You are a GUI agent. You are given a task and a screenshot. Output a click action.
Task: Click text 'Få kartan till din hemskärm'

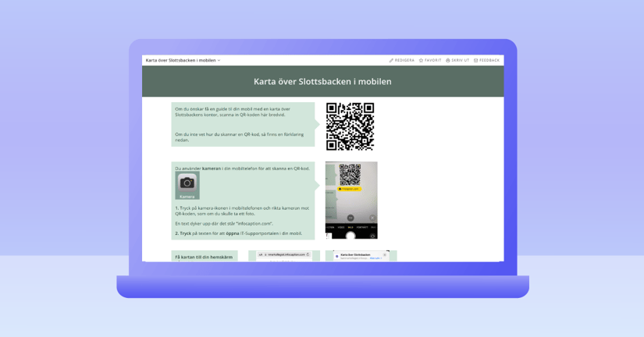pos(204,257)
